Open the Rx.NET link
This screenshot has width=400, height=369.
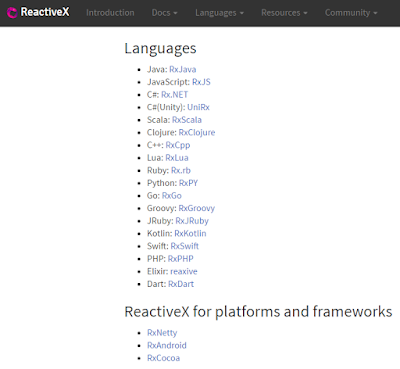point(175,95)
